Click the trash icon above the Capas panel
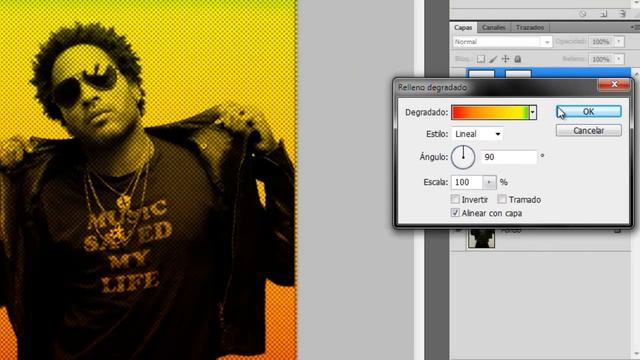The image size is (640, 360). pyautogui.click(x=622, y=13)
